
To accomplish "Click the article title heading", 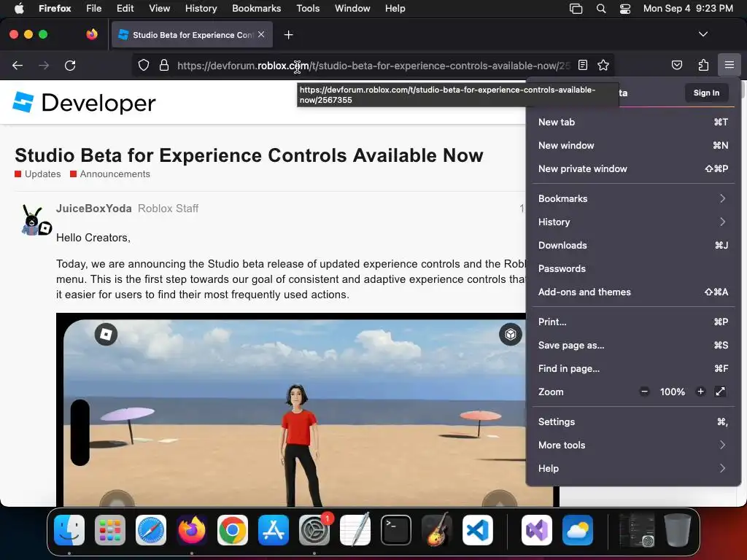I will tap(249, 155).
